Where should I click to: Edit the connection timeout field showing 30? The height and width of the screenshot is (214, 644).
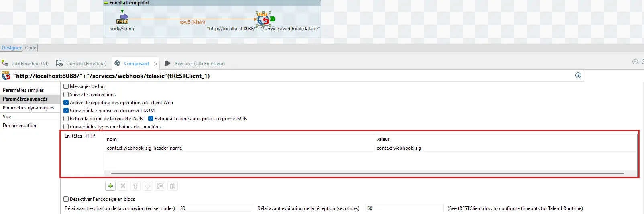(216, 208)
